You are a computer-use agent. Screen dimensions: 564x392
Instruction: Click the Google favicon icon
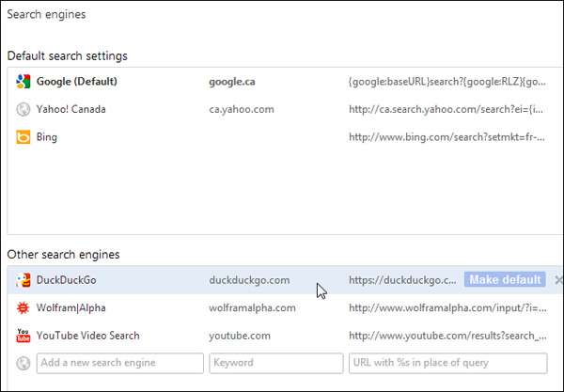tap(23, 82)
